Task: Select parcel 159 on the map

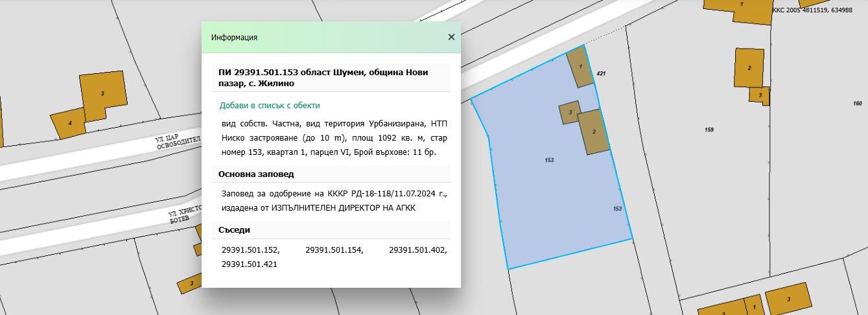Action: pyautogui.click(x=709, y=130)
